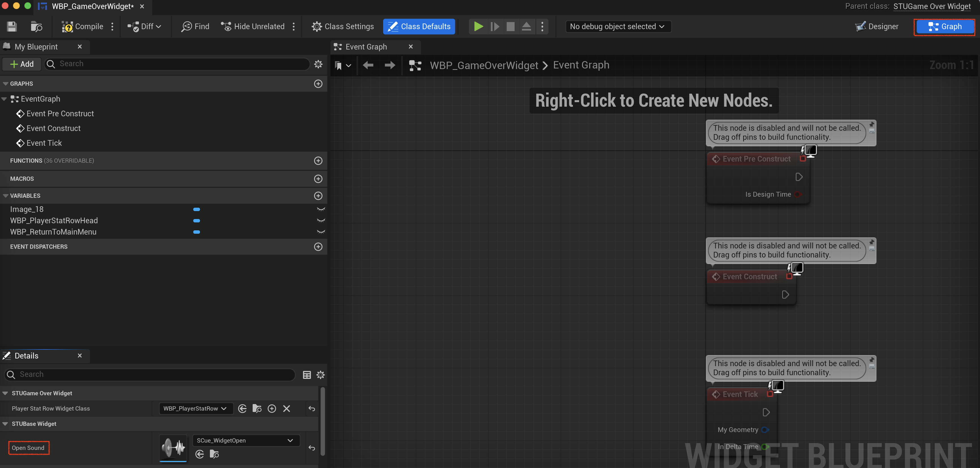Click WBP_ReturnToMainMenu type color pill

click(x=197, y=232)
